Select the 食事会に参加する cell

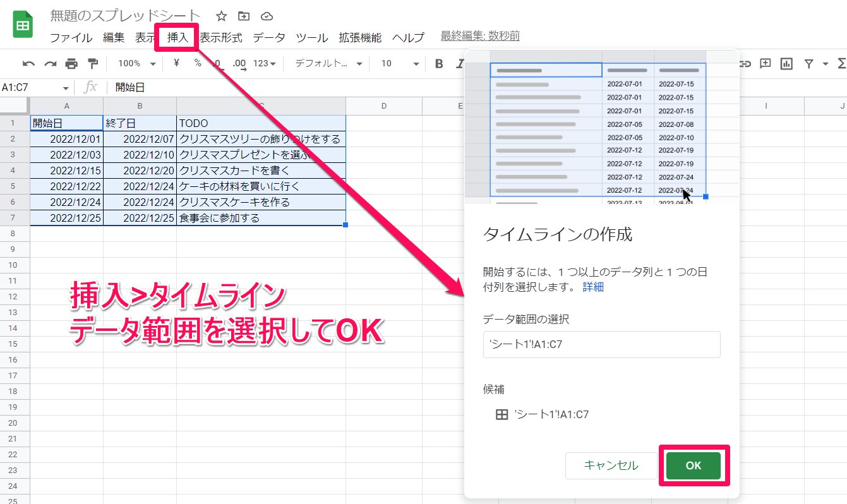tap(261, 218)
